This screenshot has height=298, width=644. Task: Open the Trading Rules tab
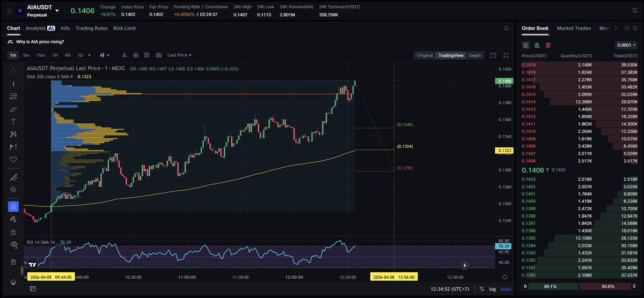(x=91, y=28)
